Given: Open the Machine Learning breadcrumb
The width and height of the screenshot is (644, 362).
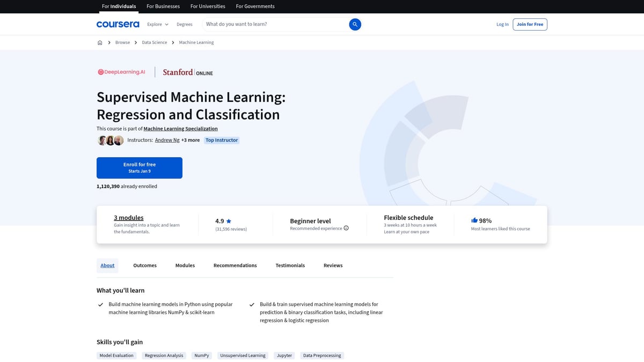Looking at the screenshot, I should pyautogui.click(x=196, y=42).
